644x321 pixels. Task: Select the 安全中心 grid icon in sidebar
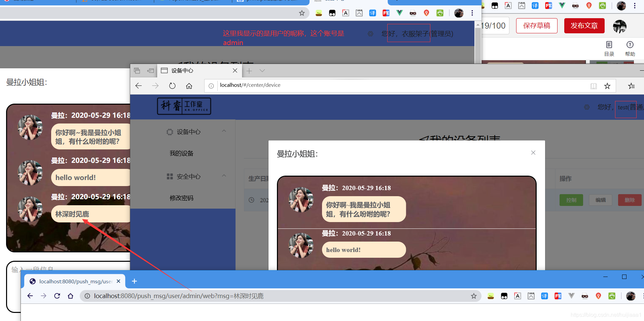click(x=170, y=176)
